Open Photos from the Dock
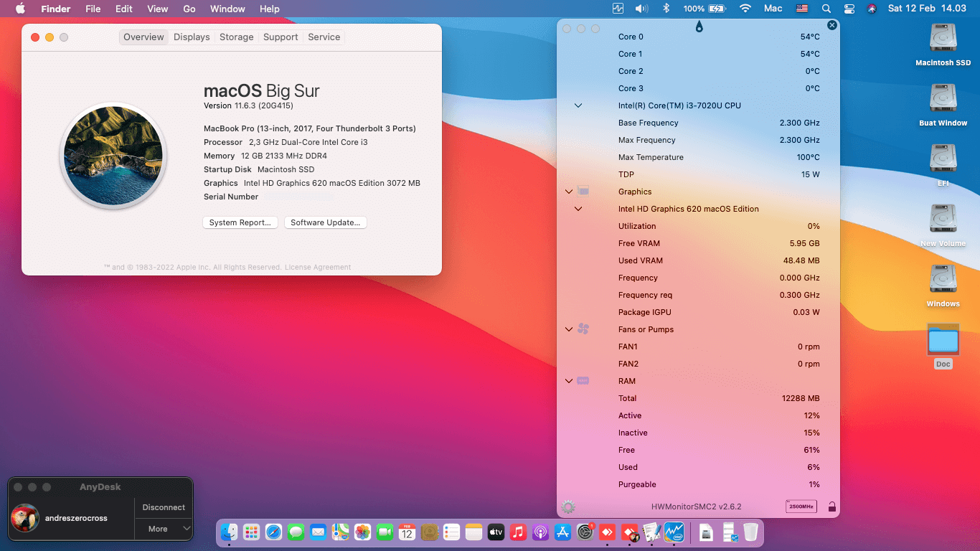 pos(362,532)
